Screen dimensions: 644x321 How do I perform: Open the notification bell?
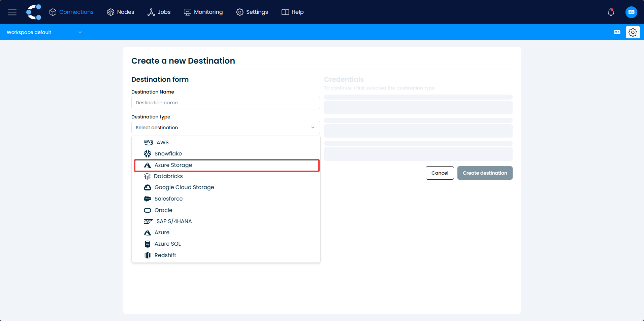click(x=610, y=12)
